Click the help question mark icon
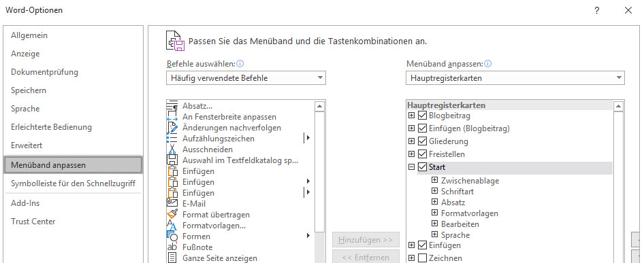The image size is (644, 263). tap(597, 11)
